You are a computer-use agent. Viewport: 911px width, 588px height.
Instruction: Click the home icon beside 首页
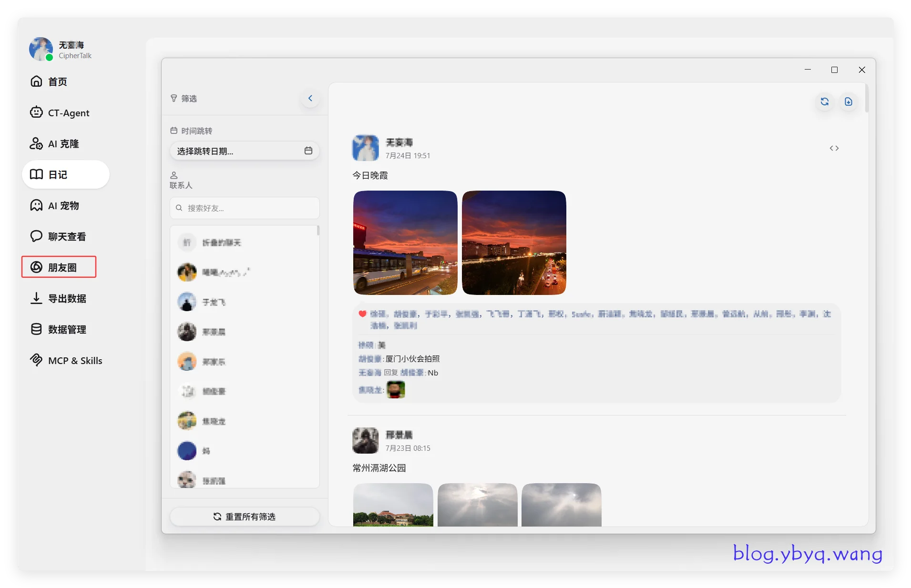(36, 81)
